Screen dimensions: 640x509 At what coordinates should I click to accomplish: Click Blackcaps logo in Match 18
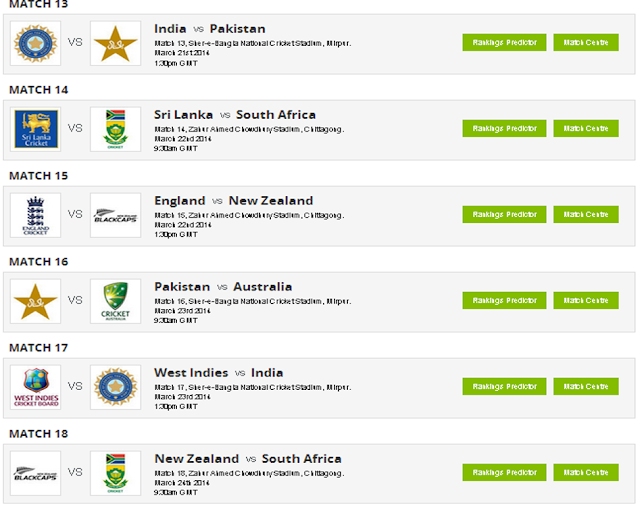point(35,473)
